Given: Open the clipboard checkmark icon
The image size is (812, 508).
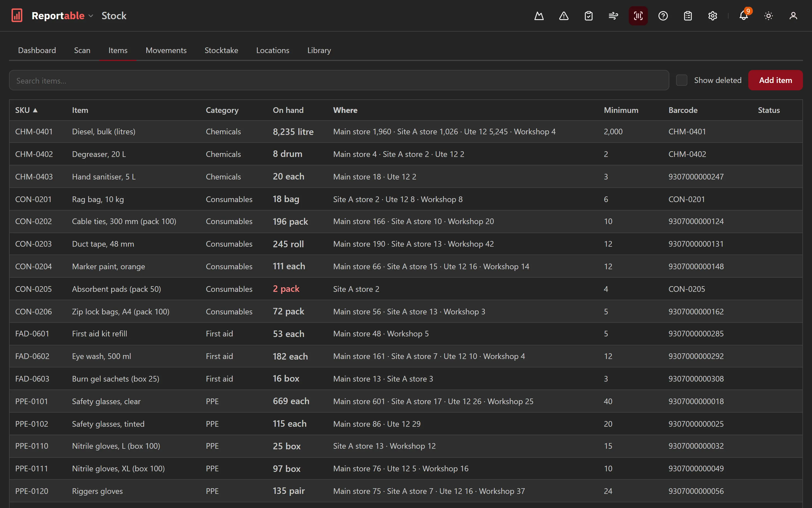Looking at the screenshot, I should [x=588, y=16].
